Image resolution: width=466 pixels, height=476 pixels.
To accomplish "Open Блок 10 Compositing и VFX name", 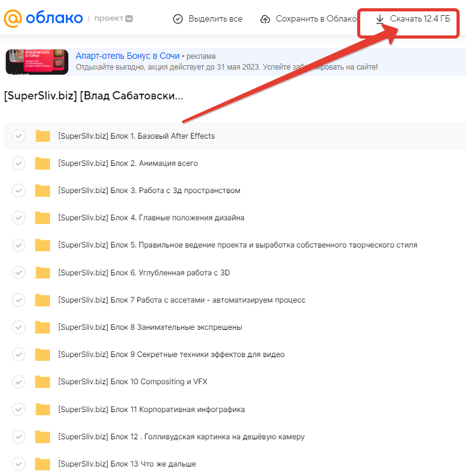I will [x=133, y=382].
